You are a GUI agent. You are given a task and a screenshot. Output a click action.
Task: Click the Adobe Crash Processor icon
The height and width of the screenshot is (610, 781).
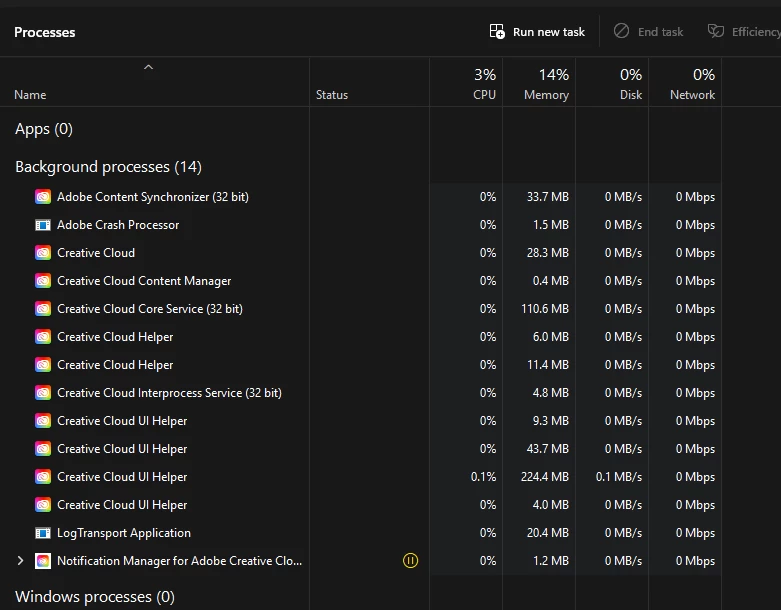pyautogui.click(x=43, y=225)
